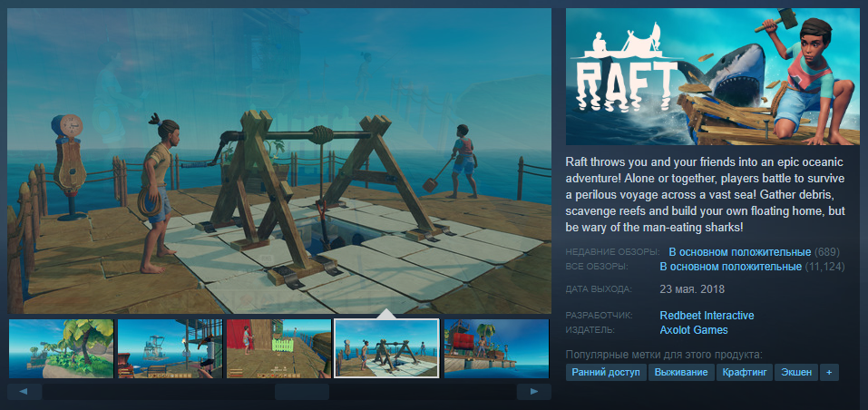The height and width of the screenshot is (410, 868).
Task: Open the thumbnail with the red sail raft
Action: pos(496,348)
